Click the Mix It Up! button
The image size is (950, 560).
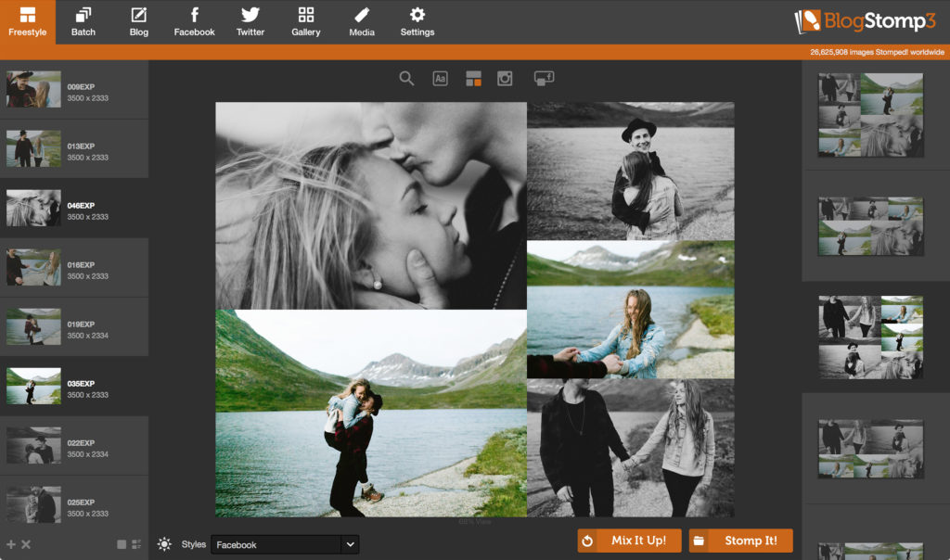pyautogui.click(x=630, y=541)
